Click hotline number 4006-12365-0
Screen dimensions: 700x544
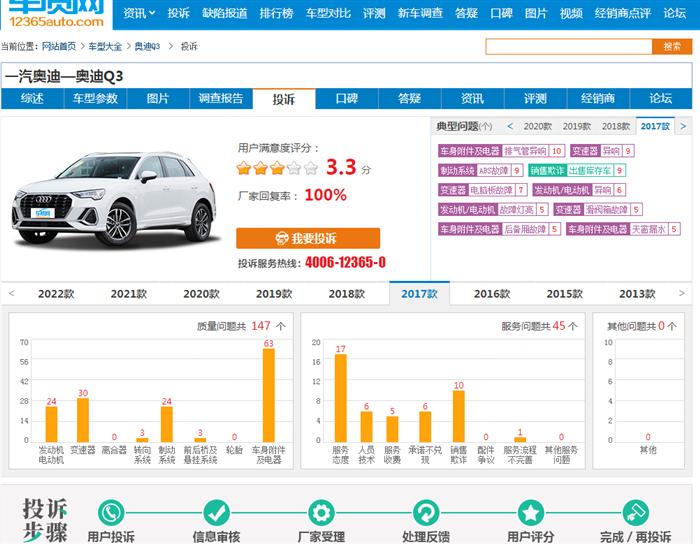click(x=345, y=262)
